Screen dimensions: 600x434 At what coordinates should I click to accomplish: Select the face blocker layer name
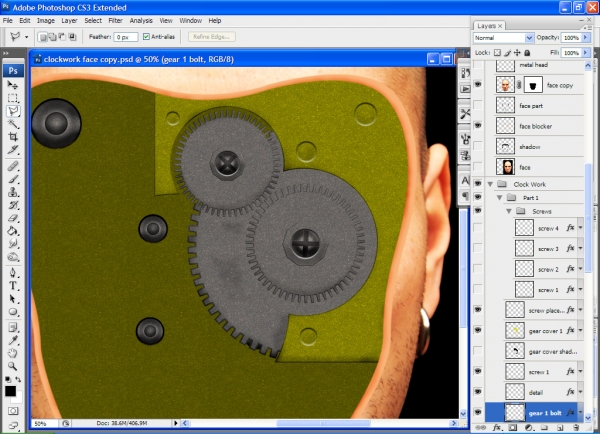pyautogui.click(x=536, y=126)
